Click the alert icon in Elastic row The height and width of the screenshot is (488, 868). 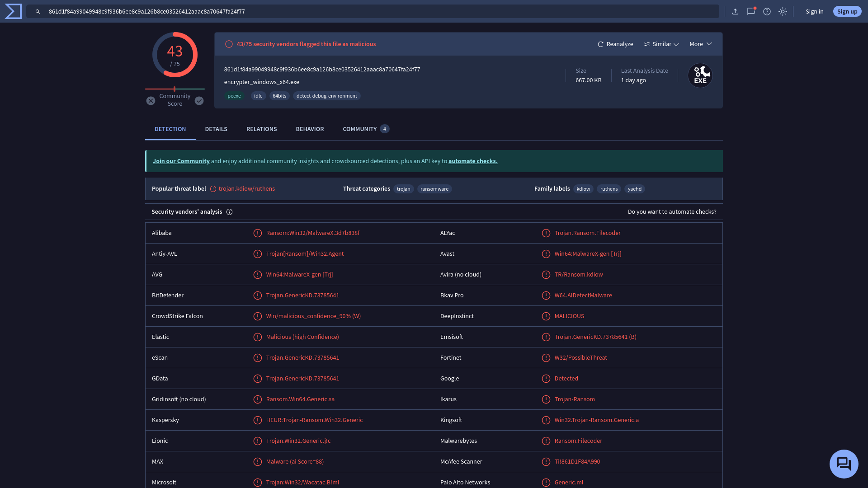click(x=258, y=337)
